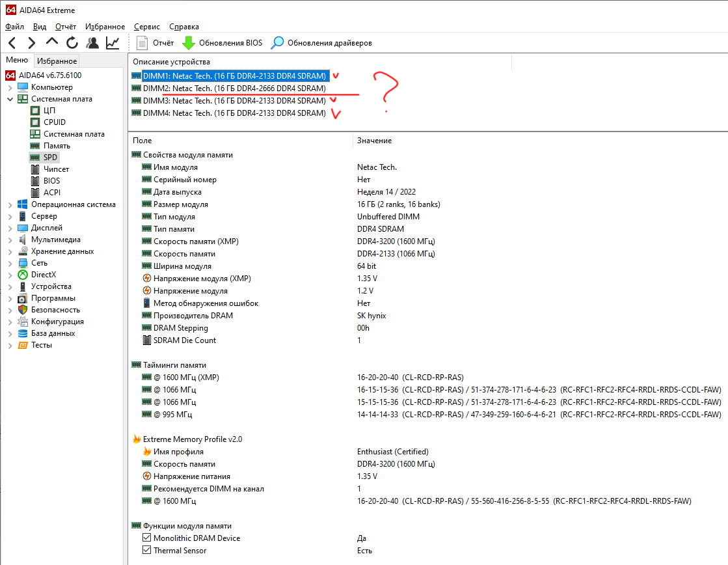Click the База данных database icon
728x565 pixels.
pyautogui.click(x=23, y=333)
